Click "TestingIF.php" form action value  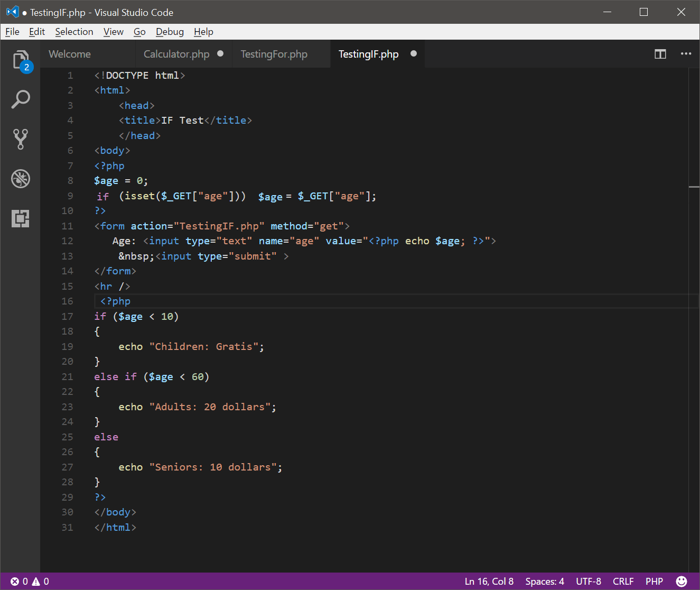pos(219,226)
